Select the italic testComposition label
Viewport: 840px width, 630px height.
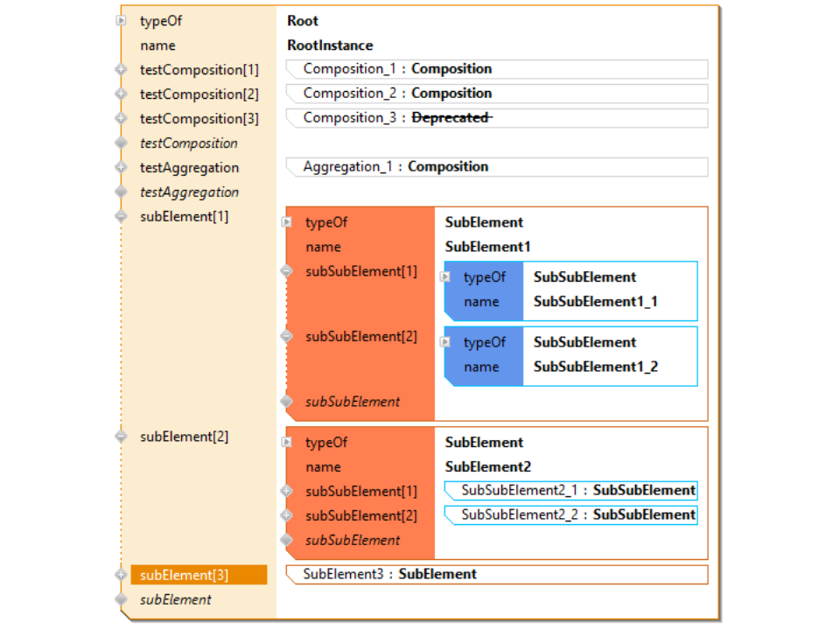189,143
